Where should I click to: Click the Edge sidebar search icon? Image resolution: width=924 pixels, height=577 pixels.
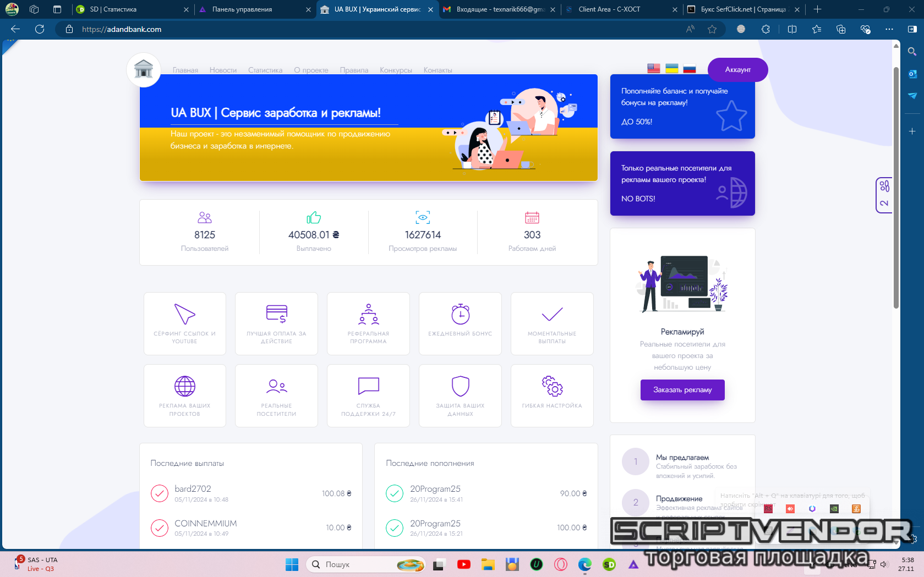(912, 52)
